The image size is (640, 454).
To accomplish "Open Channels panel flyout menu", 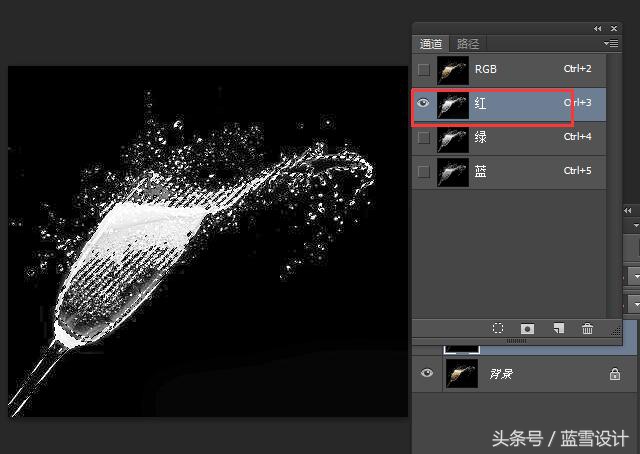I will [x=611, y=43].
